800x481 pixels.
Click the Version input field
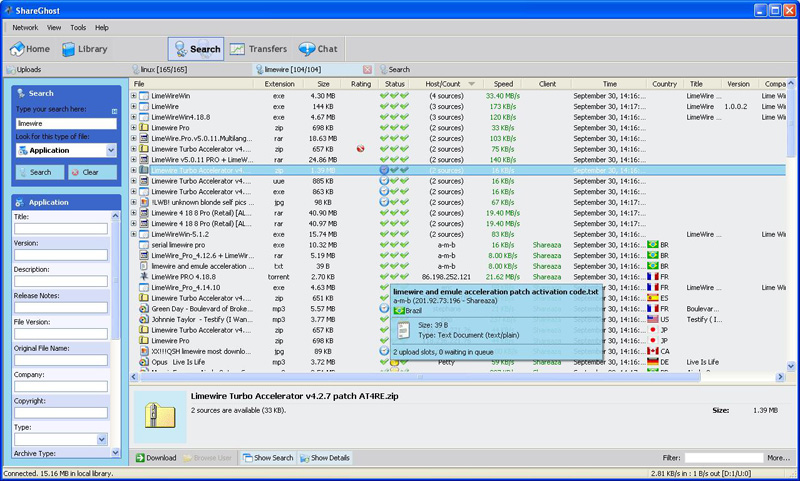pos(61,255)
